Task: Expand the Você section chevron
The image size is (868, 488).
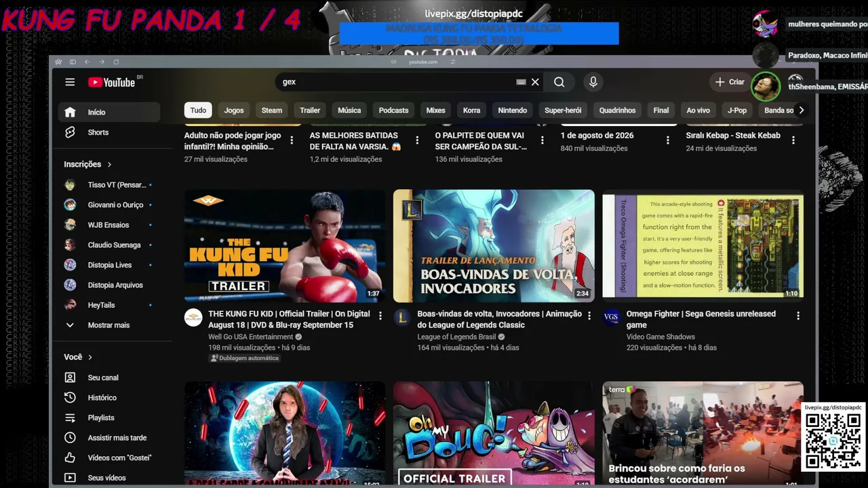Action: [90, 357]
